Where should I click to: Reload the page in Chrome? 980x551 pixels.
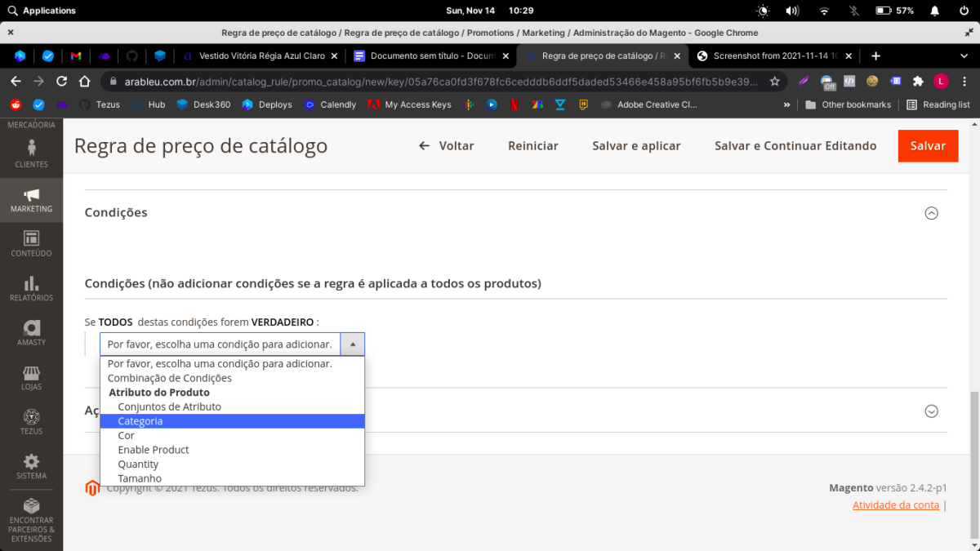pyautogui.click(x=61, y=81)
